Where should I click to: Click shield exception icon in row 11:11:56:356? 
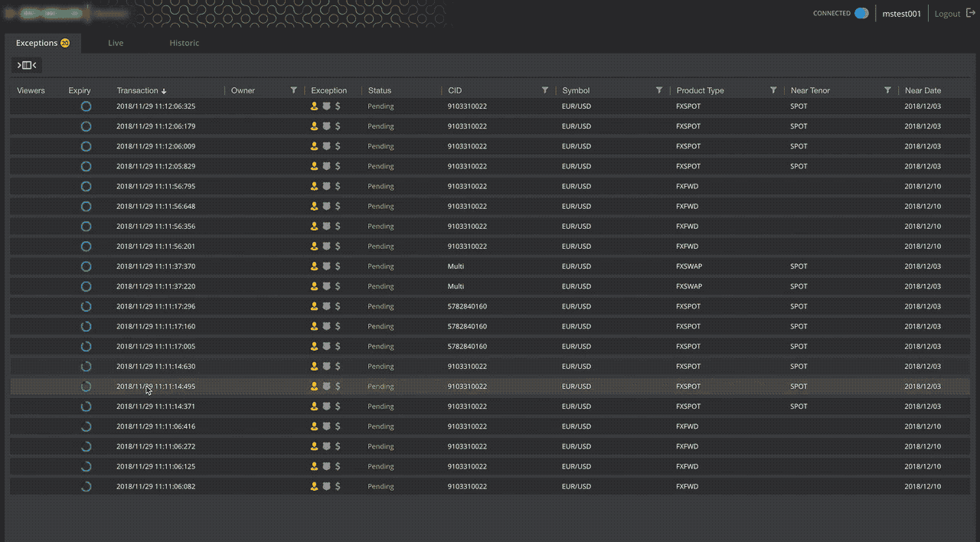pyautogui.click(x=326, y=227)
